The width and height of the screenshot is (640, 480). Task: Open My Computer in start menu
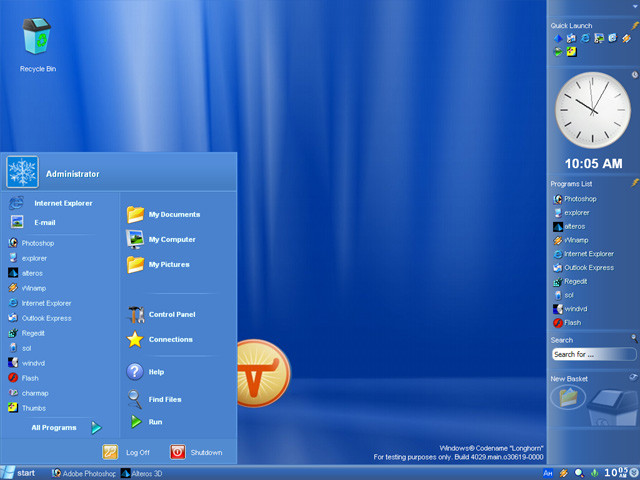161,239
